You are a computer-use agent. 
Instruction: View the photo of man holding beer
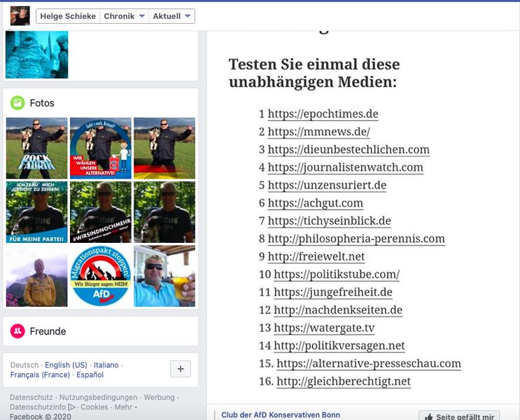pos(164,276)
